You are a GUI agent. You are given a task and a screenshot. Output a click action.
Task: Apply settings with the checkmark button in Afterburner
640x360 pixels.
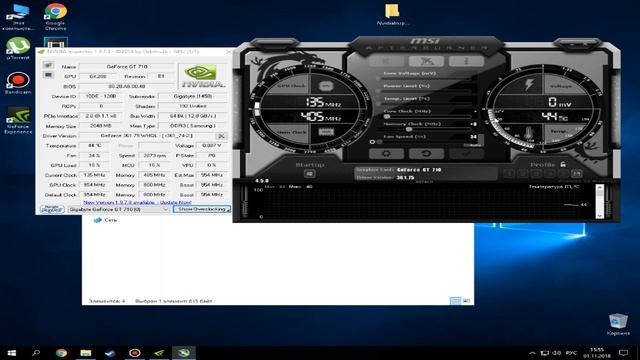point(466,153)
